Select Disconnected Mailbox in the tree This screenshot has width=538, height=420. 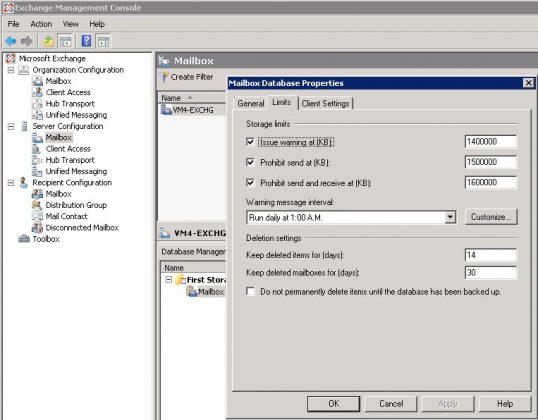pos(82,228)
